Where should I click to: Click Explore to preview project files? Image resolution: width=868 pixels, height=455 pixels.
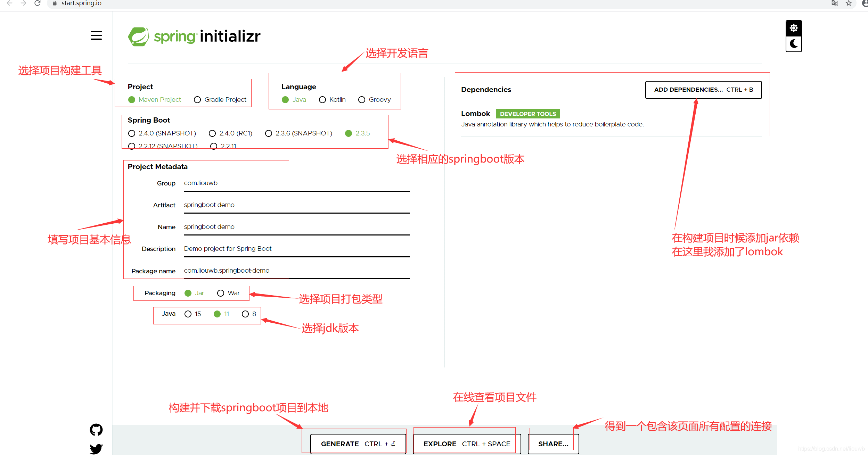[467, 444]
